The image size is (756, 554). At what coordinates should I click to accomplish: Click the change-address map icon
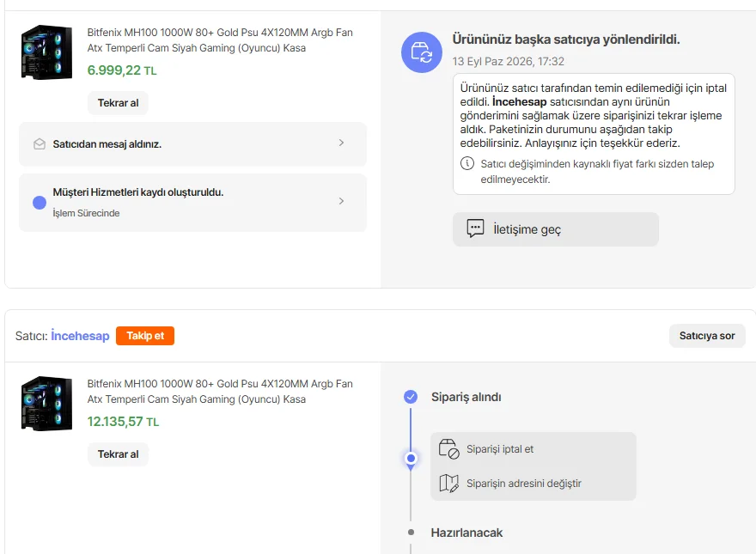pyautogui.click(x=448, y=483)
